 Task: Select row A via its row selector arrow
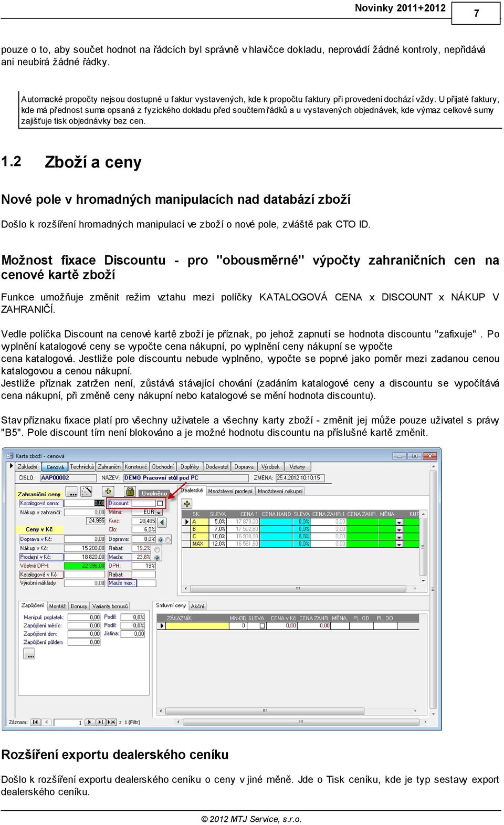click(x=186, y=521)
